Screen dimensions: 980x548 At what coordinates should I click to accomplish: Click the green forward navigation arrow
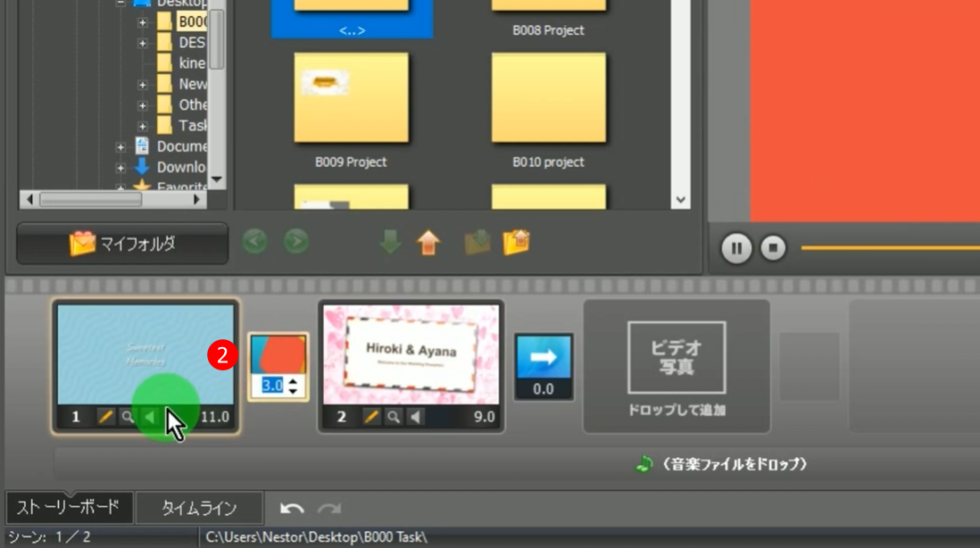[295, 242]
